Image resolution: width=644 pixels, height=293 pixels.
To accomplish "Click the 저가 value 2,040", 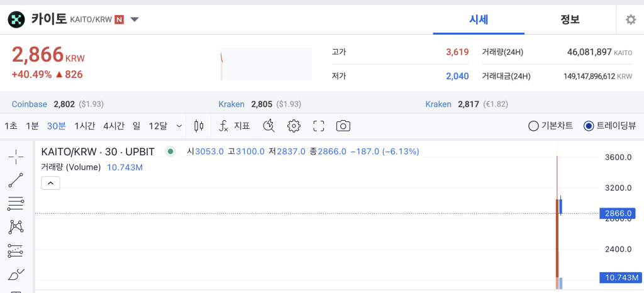I will 457,76.
